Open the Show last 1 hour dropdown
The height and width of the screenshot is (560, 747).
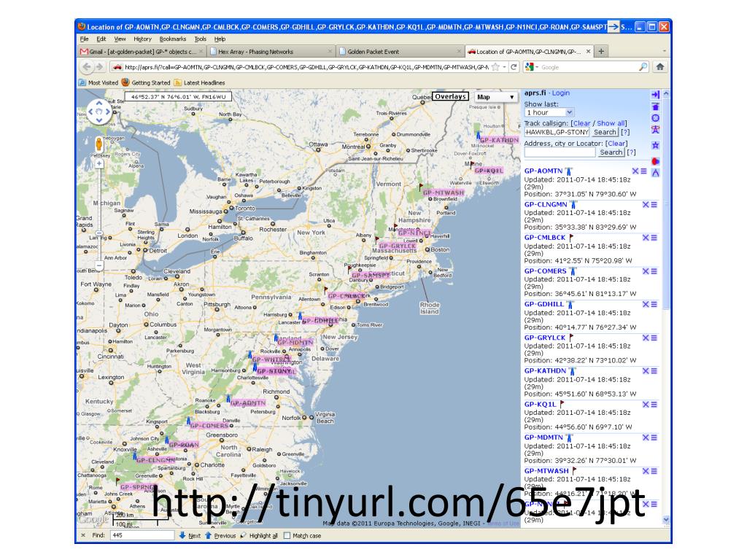point(549,112)
